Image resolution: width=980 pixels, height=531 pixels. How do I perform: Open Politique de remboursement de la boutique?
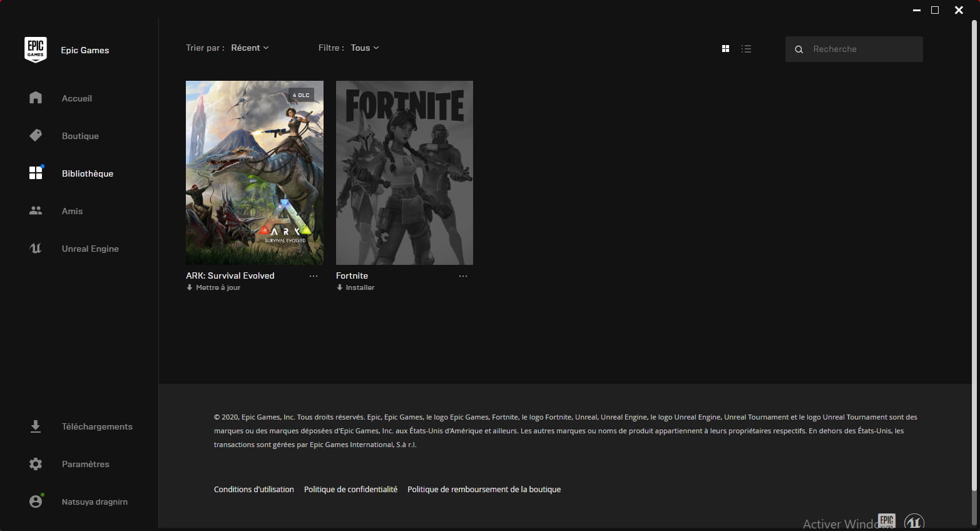[x=484, y=489]
